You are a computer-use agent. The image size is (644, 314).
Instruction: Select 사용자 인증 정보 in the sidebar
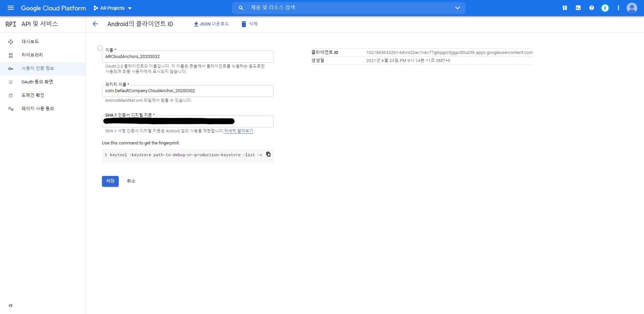[x=43, y=68]
